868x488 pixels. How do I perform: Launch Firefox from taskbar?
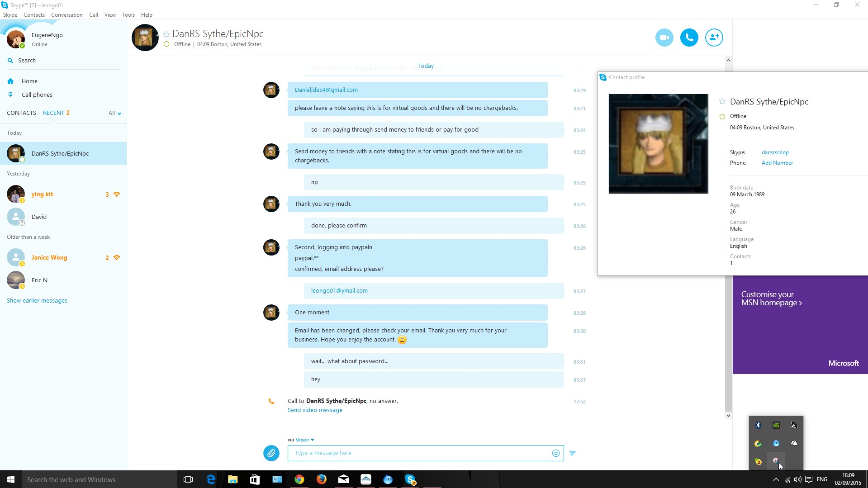click(322, 479)
